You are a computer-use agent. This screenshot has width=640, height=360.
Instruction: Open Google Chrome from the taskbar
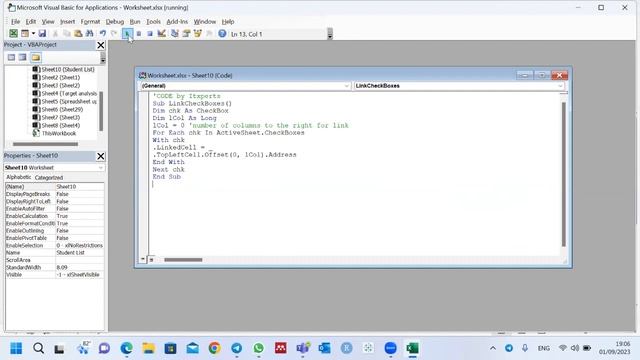(x=214, y=348)
